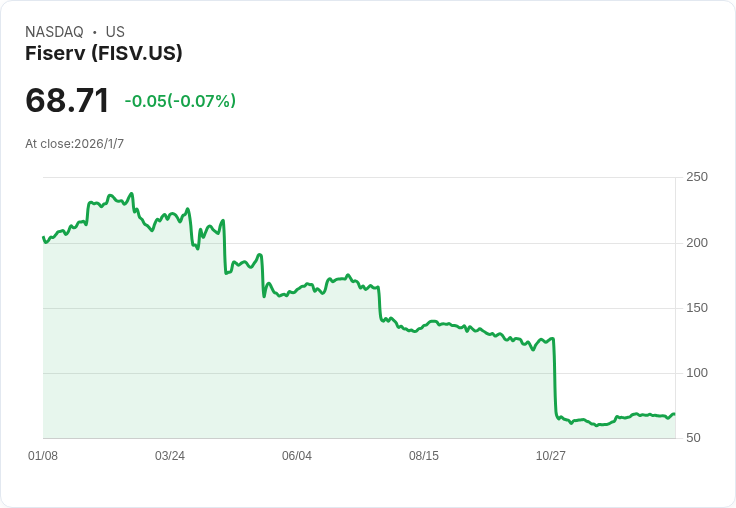Click the highest peak of the price line
The image size is (736, 508).
click(131, 194)
